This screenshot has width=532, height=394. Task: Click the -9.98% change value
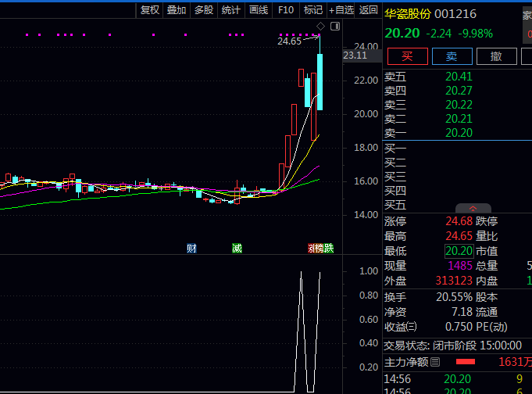[x=475, y=34]
